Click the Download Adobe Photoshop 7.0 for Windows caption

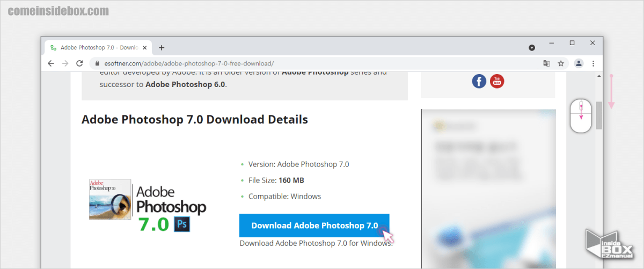[x=316, y=243]
